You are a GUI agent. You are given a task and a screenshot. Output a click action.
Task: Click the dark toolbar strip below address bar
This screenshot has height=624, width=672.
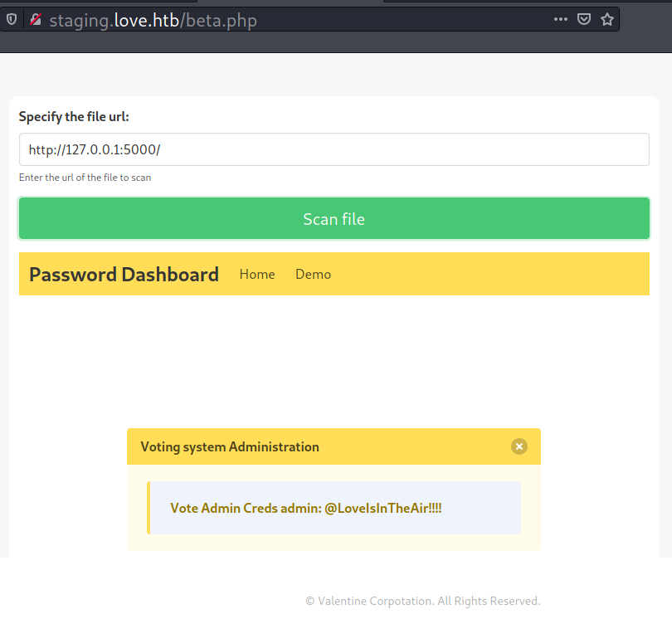(332, 43)
